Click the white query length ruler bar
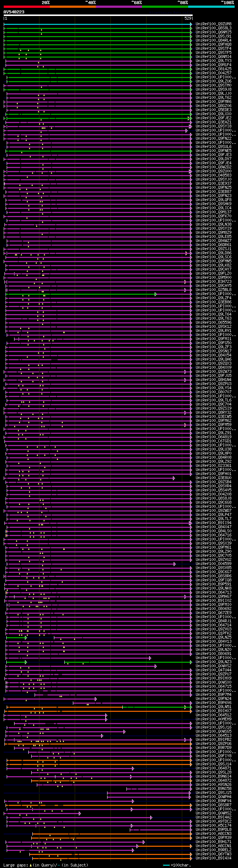The height and width of the screenshot is (868, 238). coord(98,15)
